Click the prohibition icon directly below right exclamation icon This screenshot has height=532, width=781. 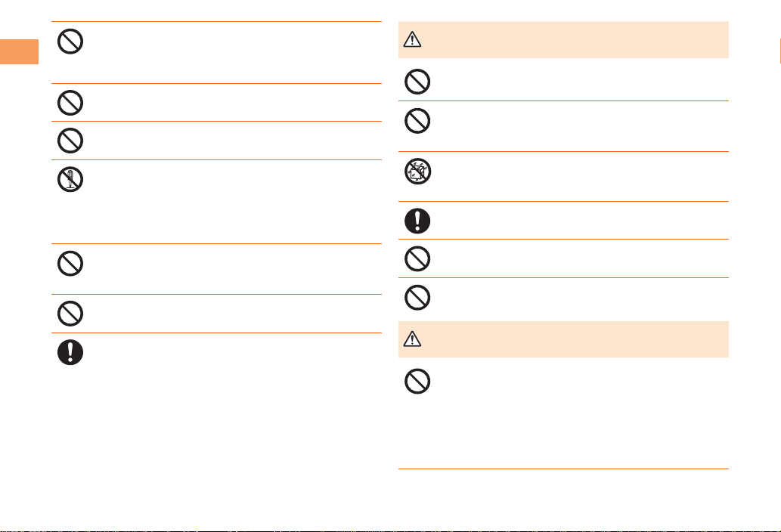pos(417,258)
